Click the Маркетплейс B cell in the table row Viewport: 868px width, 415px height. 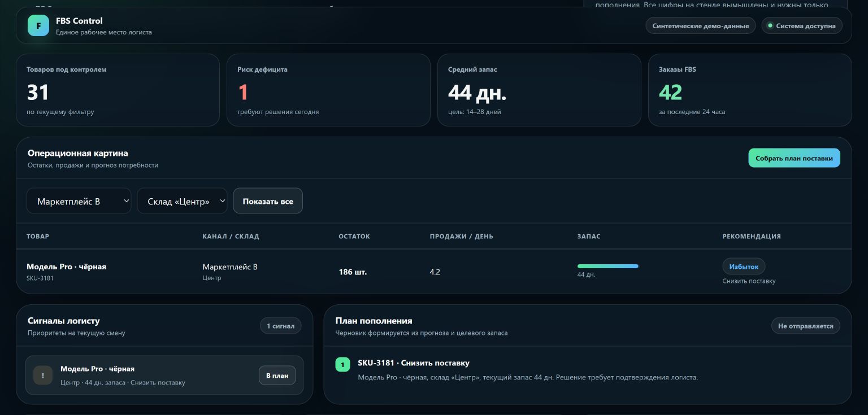point(230,267)
